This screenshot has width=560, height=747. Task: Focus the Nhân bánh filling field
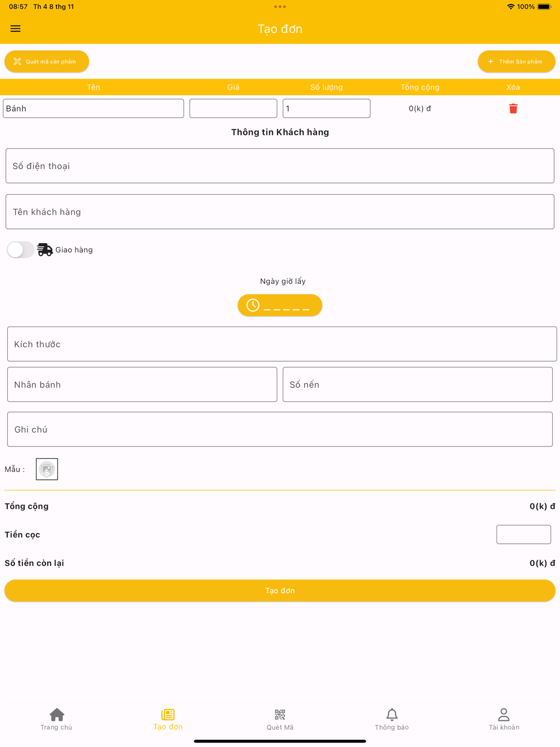click(x=142, y=385)
